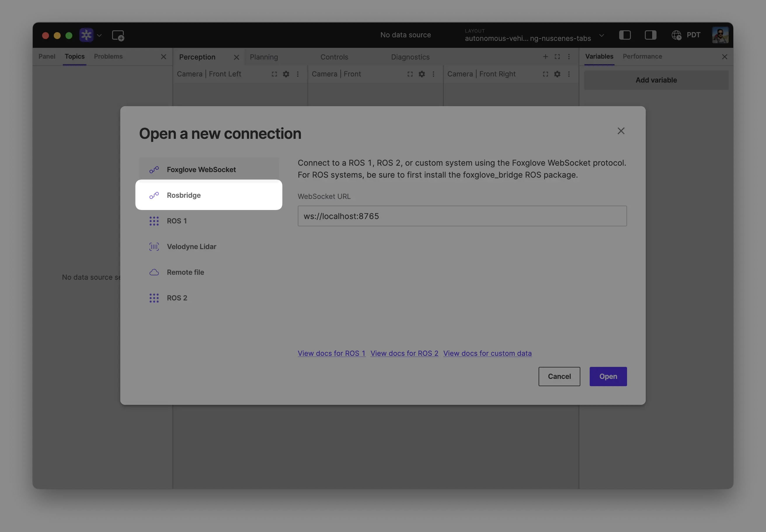The image size is (766, 532).
Task: Switch to the Problems tab
Action: (x=108, y=56)
